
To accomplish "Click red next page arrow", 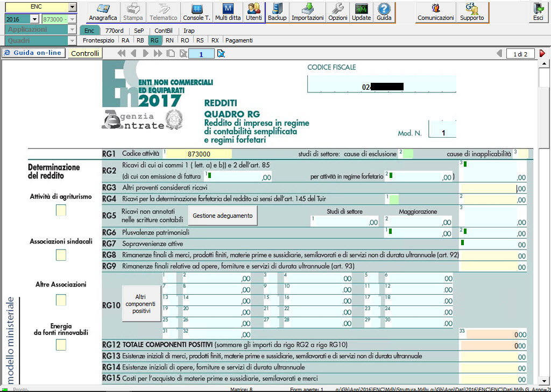I will [x=542, y=53].
